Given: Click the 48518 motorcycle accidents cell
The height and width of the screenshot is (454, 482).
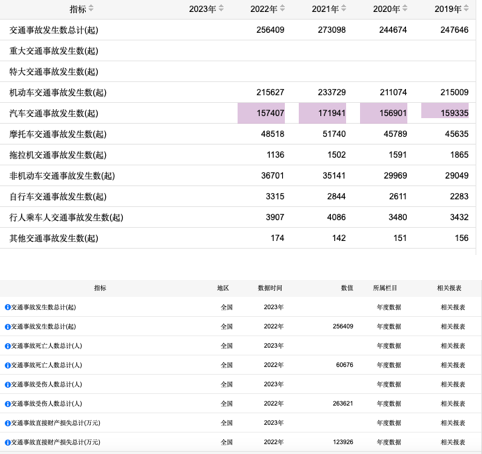Looking at the screenshot, I should 273,134.
